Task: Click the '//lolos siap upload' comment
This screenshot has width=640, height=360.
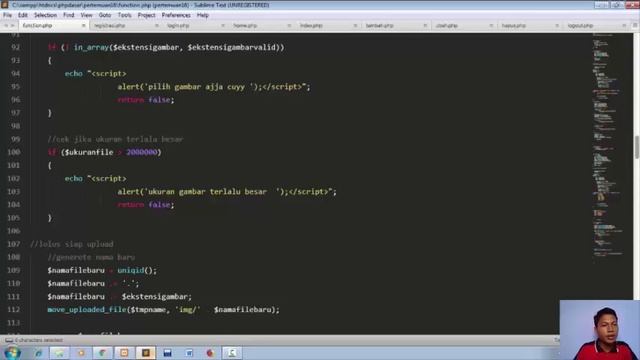Action: [x=72, y=244]
